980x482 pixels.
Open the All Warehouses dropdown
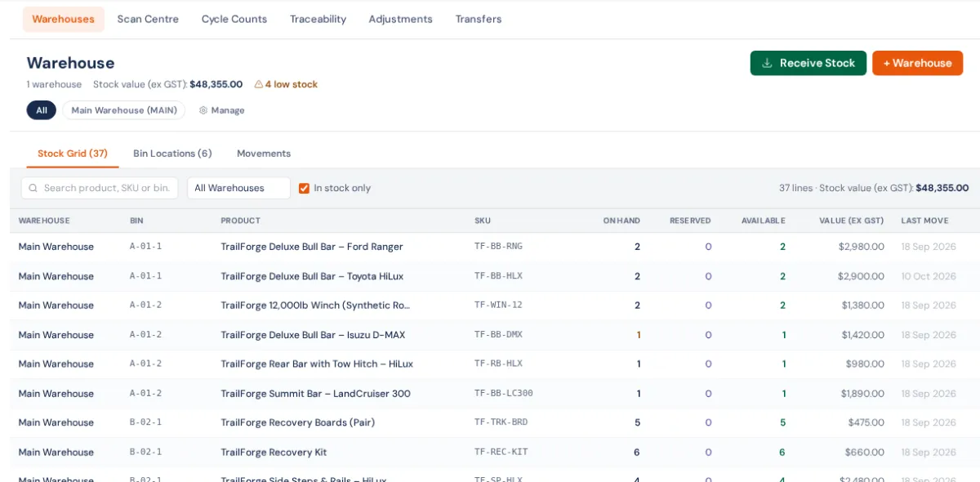(238, 188)
